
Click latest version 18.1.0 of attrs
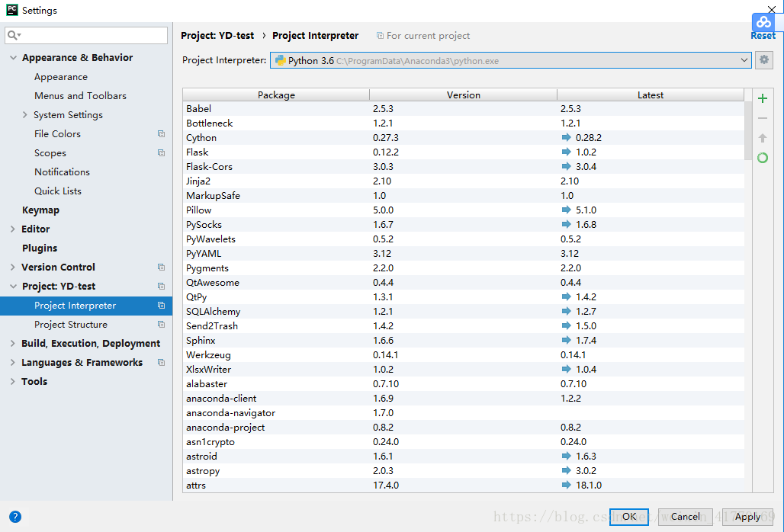click(589, 485)
